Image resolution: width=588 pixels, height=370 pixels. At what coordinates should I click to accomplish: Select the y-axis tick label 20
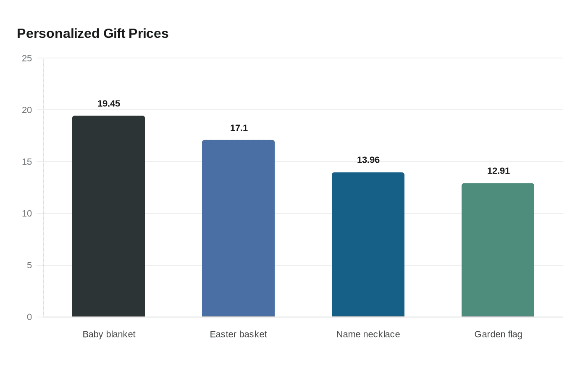(27, 110)
